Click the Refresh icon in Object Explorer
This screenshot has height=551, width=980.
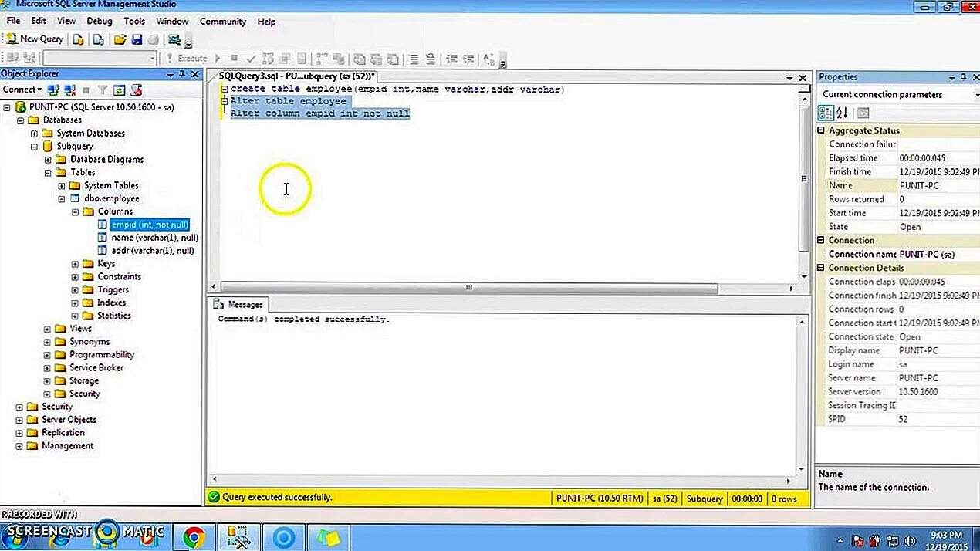(x=119, y=90)
